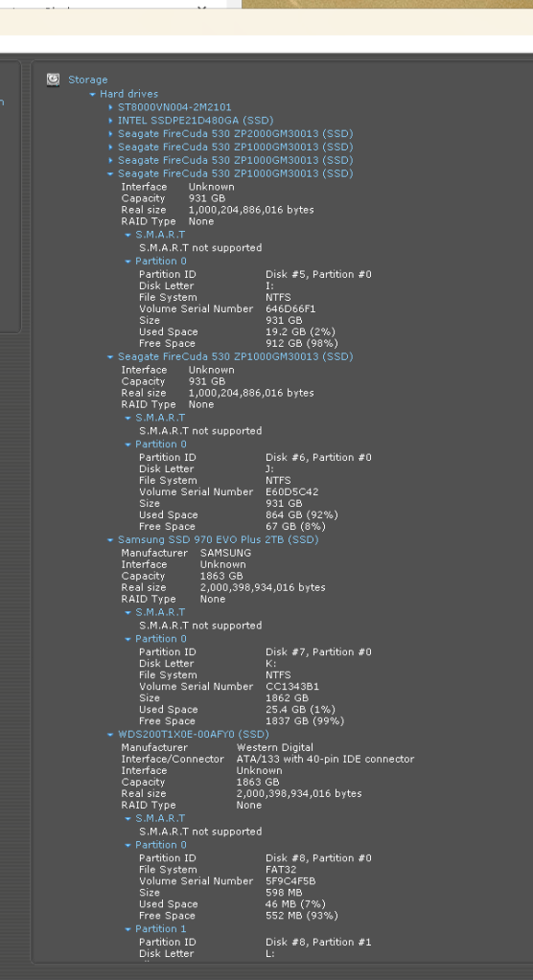The width and height of the screenshot is (533, 980).
Task: Select INTEL SSDPE21D480GA (SSD) entry
Action: pyautogui.click(x=196, y=120)
